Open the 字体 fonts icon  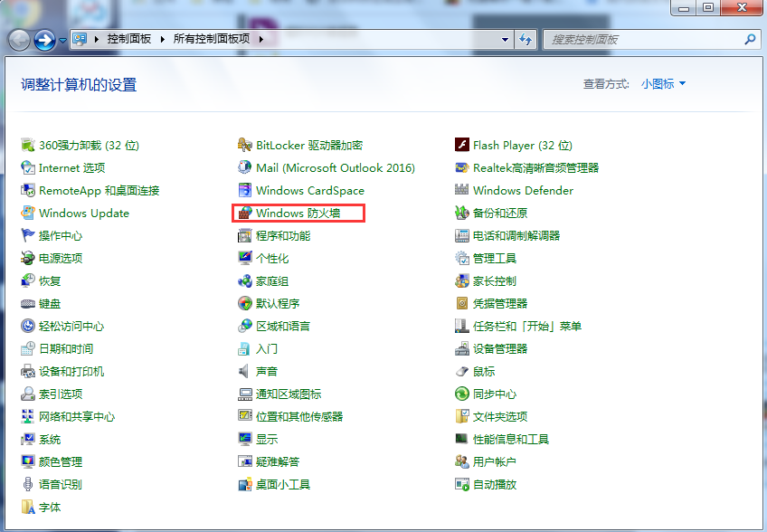[28, 507]
